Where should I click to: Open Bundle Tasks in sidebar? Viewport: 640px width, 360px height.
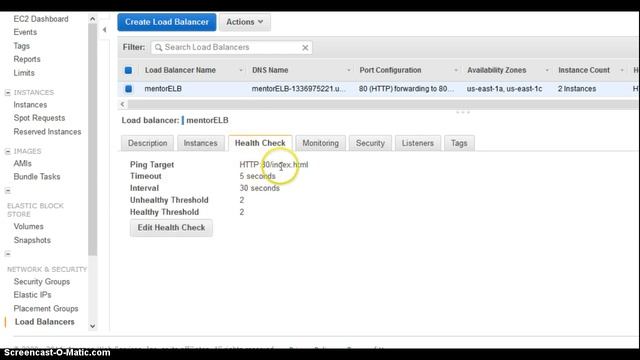pos(37,177)
